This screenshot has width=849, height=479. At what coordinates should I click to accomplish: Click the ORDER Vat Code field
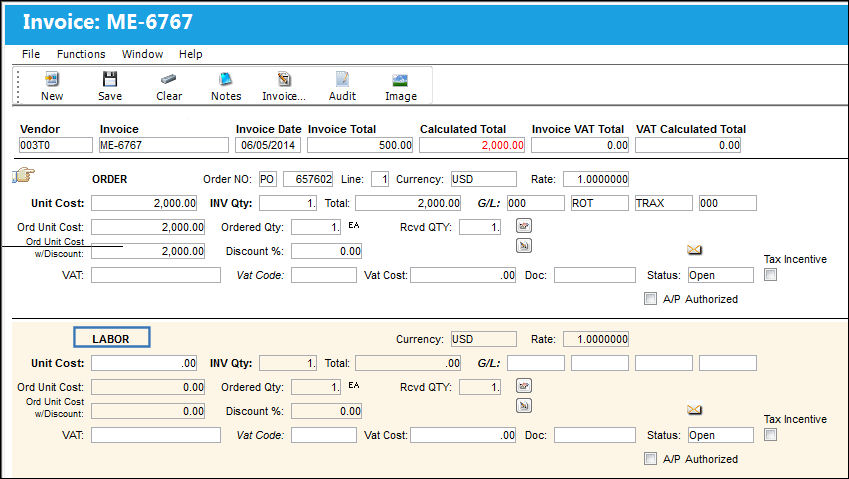click(324, 275)
